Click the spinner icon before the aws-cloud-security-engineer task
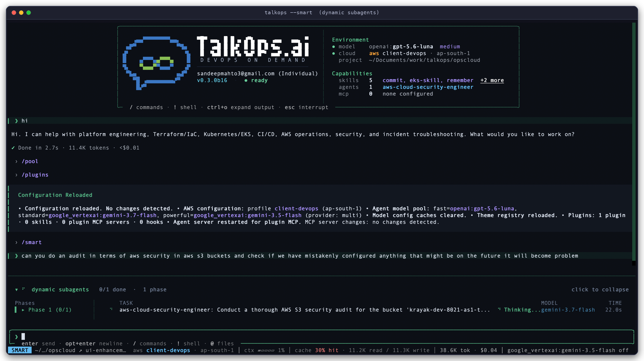Screen dimensions: 644x361 (x=111, y=309)
